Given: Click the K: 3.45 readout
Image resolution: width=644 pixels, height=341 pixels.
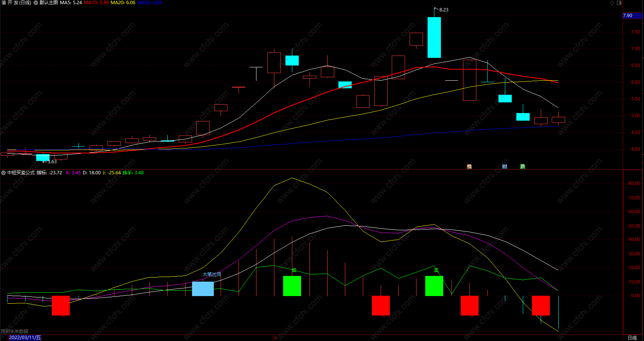Looking at the screenshot, I should point(73,173).
